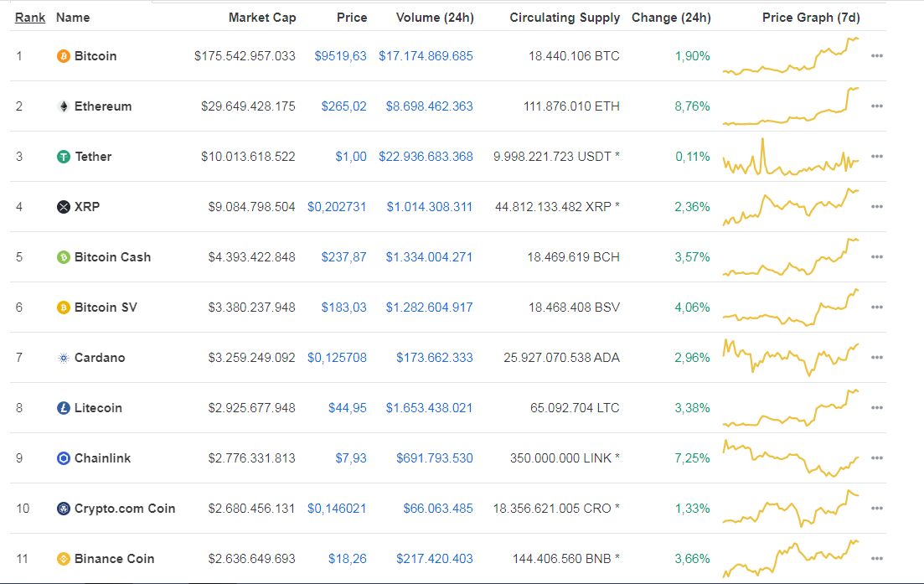Click Crypto.com Coin volume $66.063.485
Viewport: 924px width, 584px height.
point(438,509)
